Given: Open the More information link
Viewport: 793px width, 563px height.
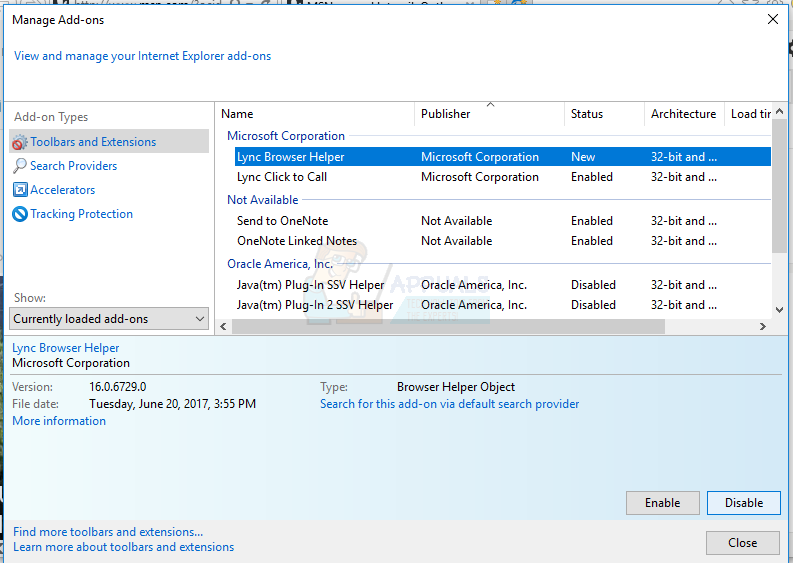Looking at the screenshot, I should point(59,421).
